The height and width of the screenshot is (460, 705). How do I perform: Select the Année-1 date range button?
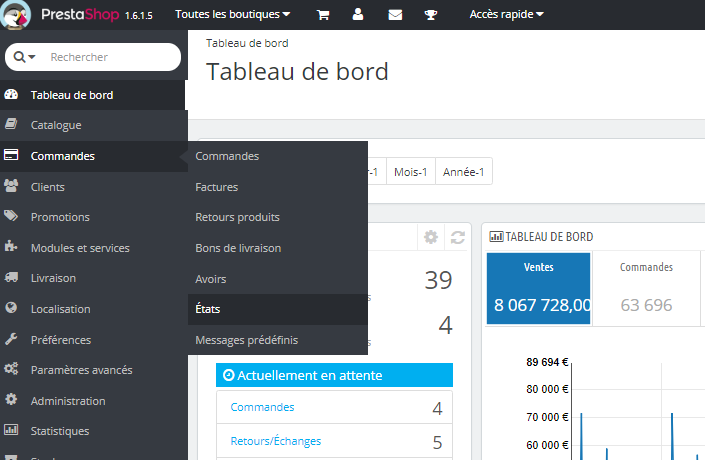tap(464, 172)
